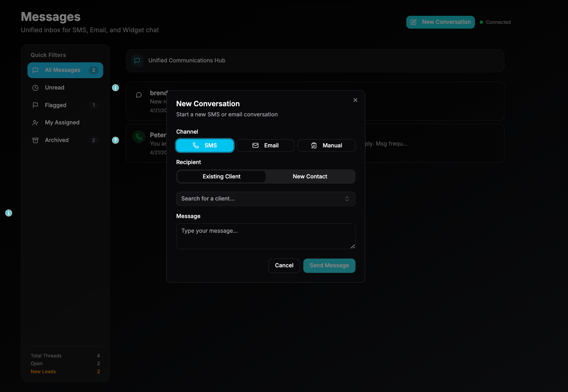Click the note icon in Manual channel button
Screen dimensions: 568x392
[x=314, y=145]
